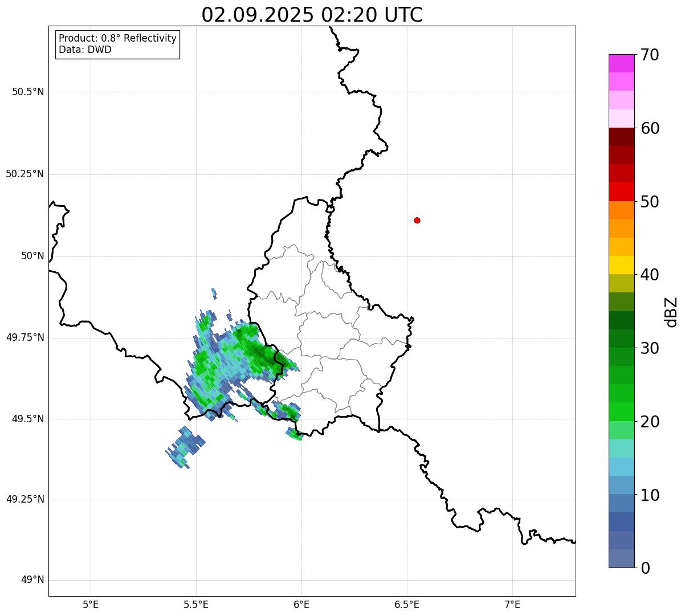The image size is (685, 616).
Task: Pick the olive yellow-green swatch just below 40 dBZ
Action: point(621,283)
